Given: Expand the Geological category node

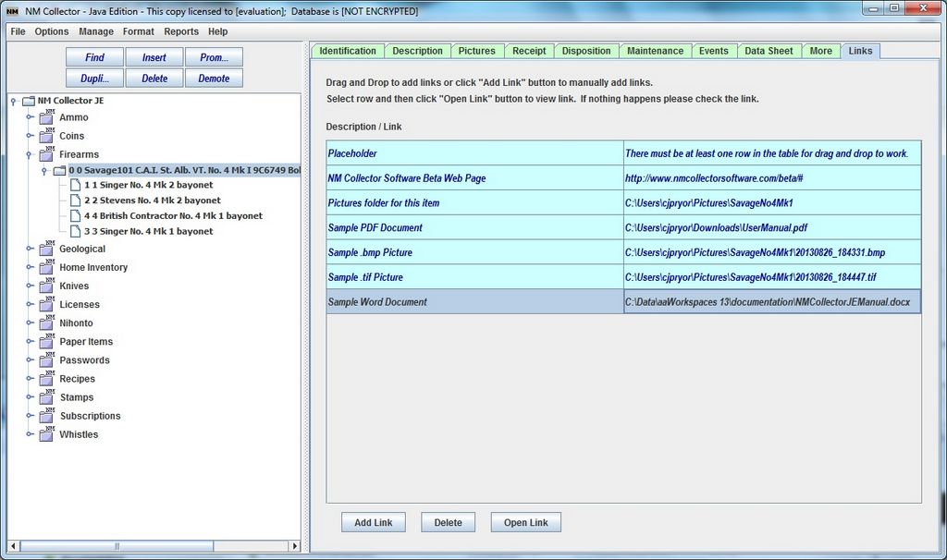Looking at the screenshot, I should (x=30, y=249).
